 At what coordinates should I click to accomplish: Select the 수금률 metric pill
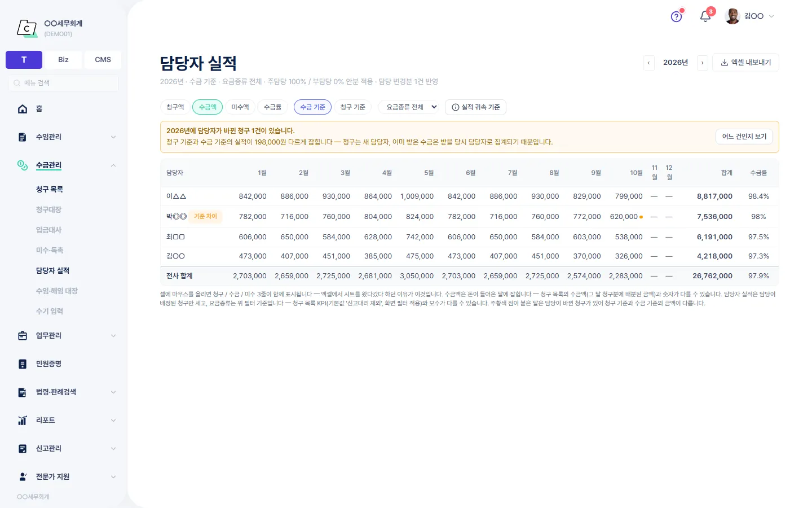click(x=273, y=107)
